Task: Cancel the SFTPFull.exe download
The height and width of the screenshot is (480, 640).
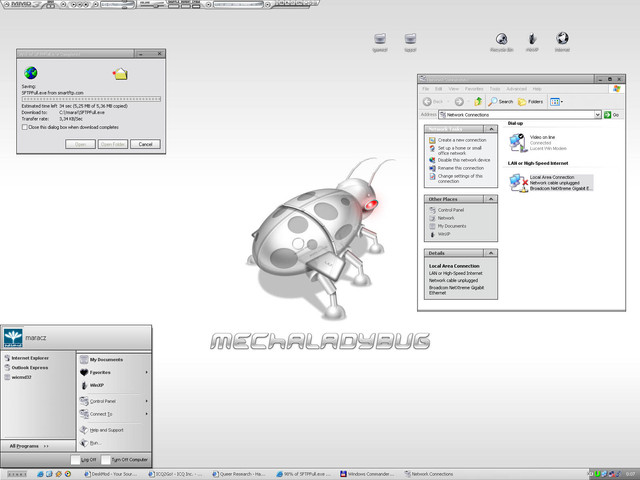Action: [x=145, y=144]
